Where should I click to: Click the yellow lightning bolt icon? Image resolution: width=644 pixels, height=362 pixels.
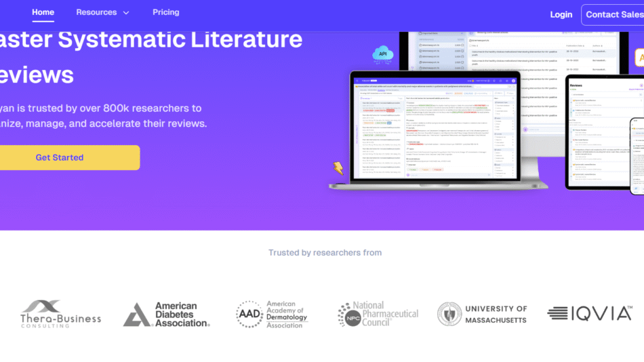tap(338, 168)
